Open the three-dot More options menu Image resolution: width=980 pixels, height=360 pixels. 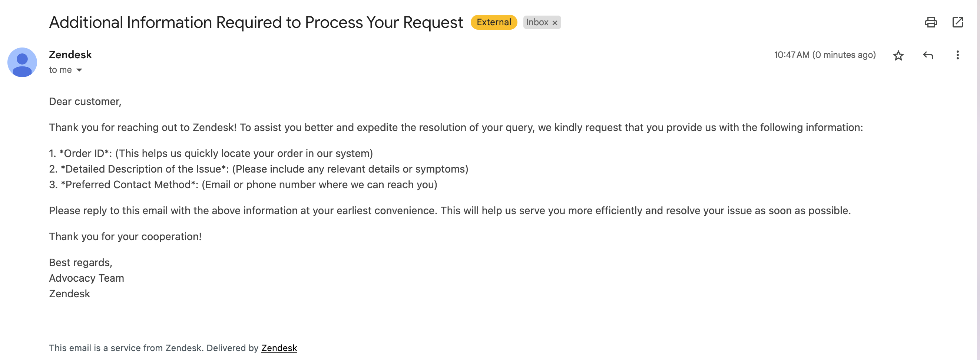(957, 56)
